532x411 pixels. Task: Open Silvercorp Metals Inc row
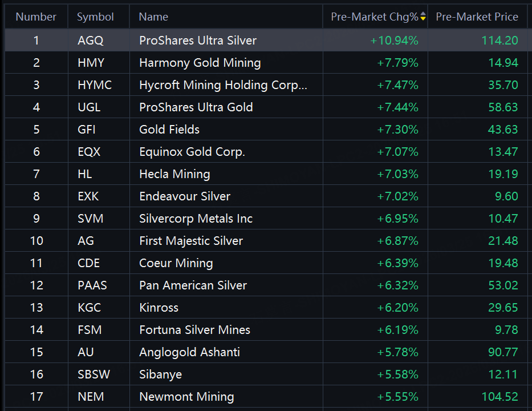click(x=196, y=219)
